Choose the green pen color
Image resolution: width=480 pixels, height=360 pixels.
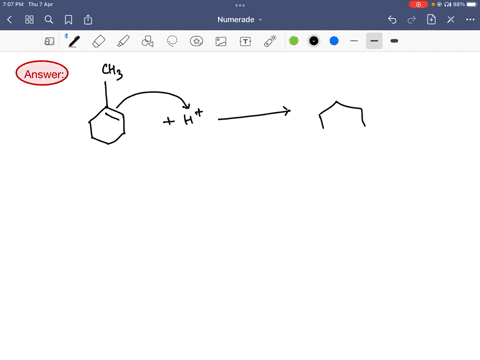click(x=294, y=41)
